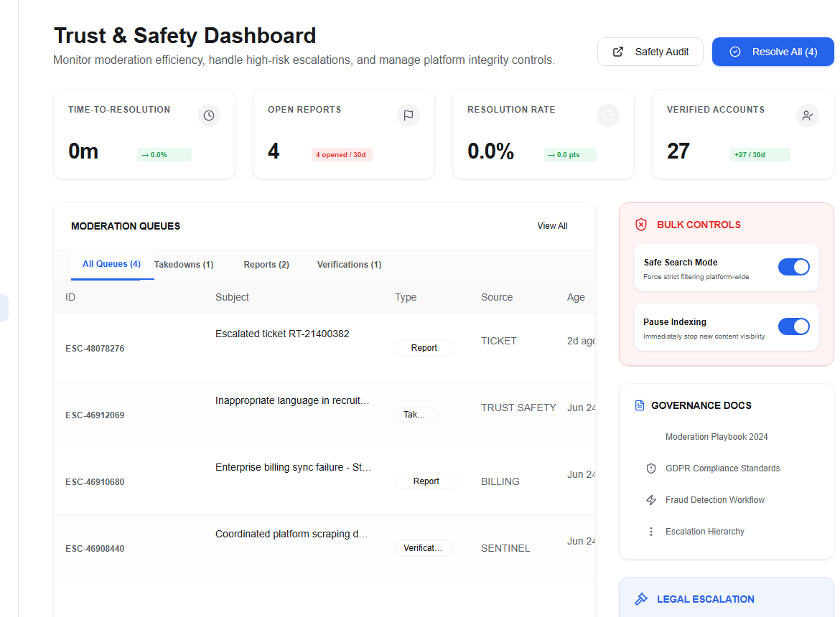Click the Source column header
This screenshot has width=840, height=617.
click(x=497, y=298)
